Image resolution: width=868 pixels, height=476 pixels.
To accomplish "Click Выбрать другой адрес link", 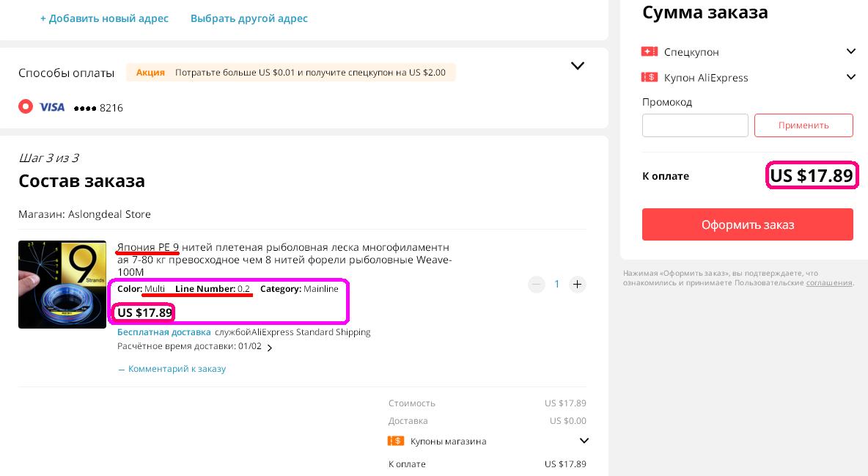I will (x=249, y=18).
